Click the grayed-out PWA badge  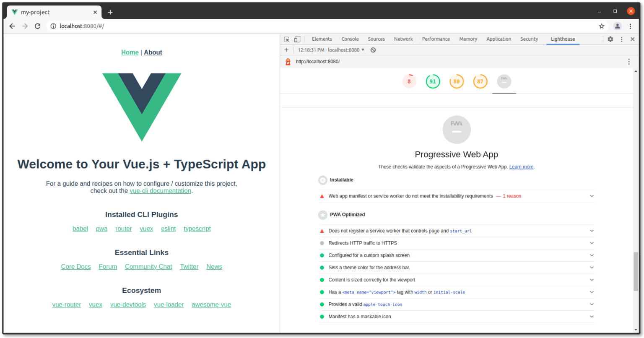tap(504, 81)
